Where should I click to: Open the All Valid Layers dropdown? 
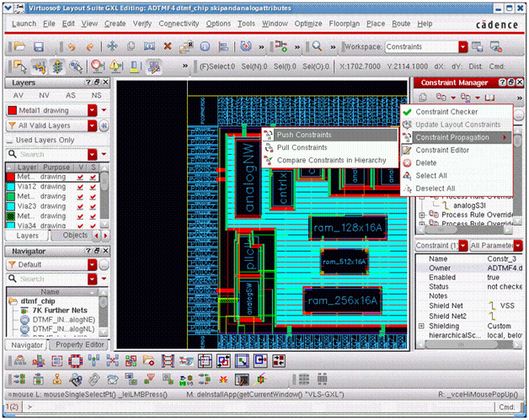tap(93, 125)
